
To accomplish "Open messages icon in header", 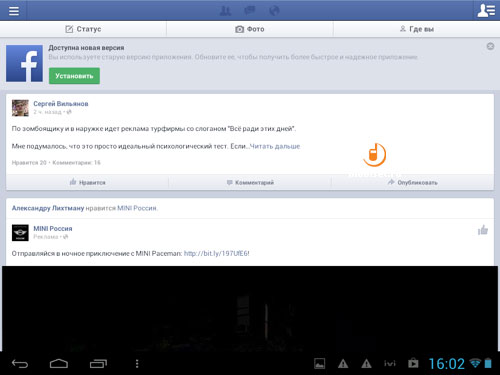I will coord(250,11).
